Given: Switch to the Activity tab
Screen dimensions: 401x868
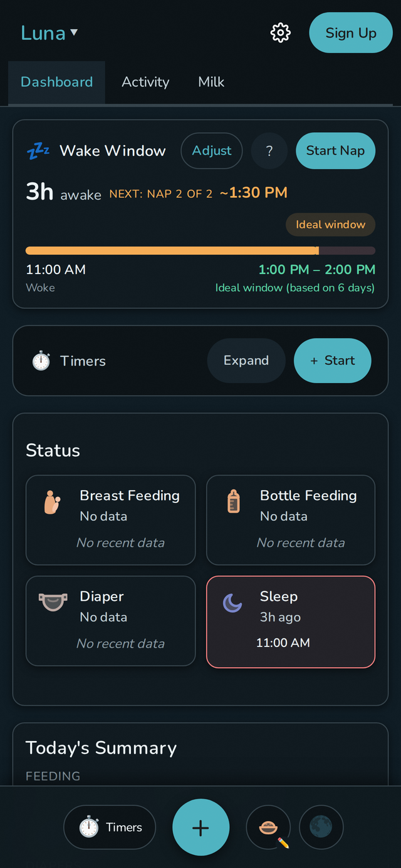Looking at the screenshot, I should coord(145,82).
